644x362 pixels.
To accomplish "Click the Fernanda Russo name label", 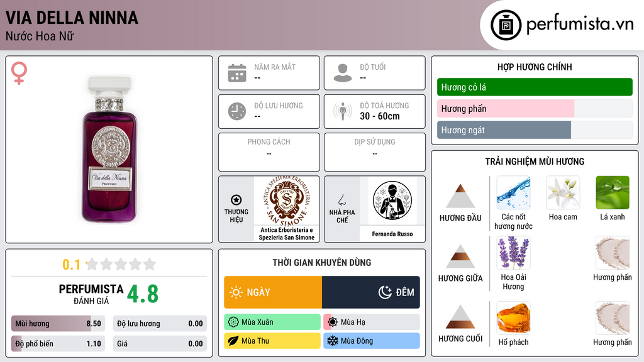I will [392, 234].
